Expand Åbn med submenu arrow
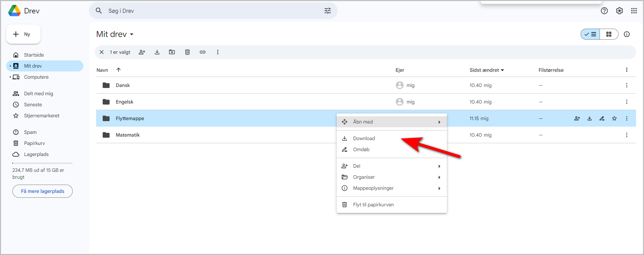Viewport: 644px width, 255px height. (x=439, y=122)
